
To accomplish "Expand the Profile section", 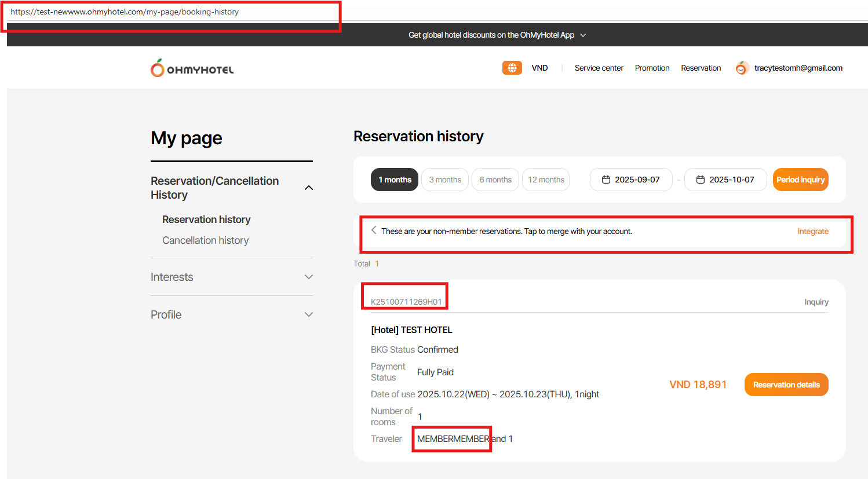I will (309, 315).
